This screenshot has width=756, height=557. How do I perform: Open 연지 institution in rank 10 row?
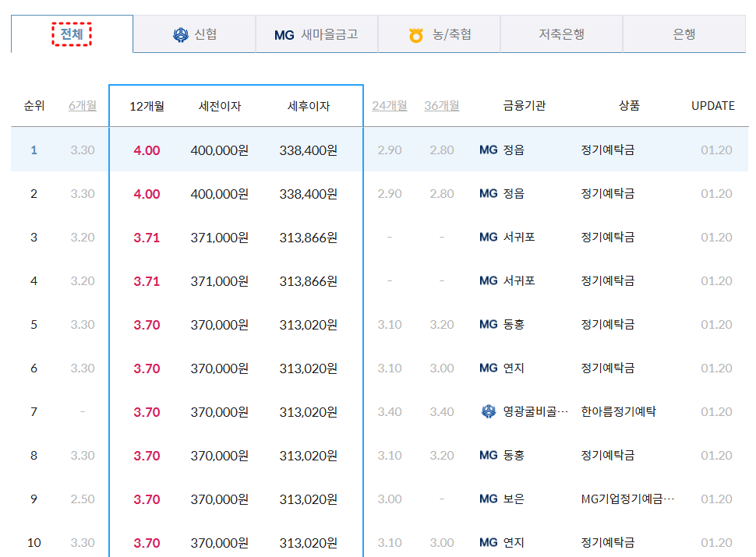tap(514, 542)
